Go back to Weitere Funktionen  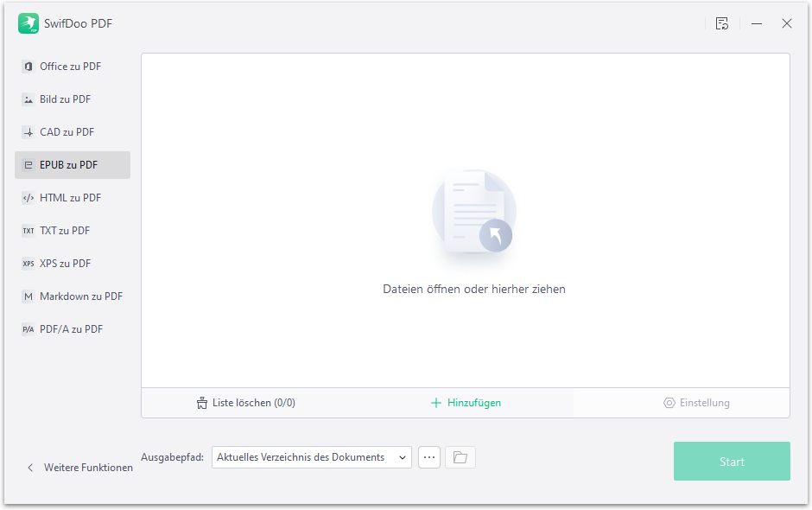[79, 468]
